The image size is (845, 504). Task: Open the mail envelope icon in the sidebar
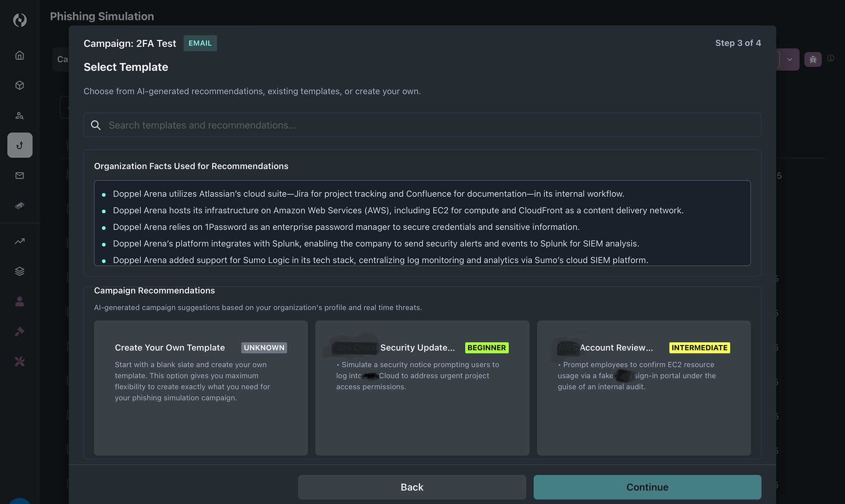(x=20, y=176)
